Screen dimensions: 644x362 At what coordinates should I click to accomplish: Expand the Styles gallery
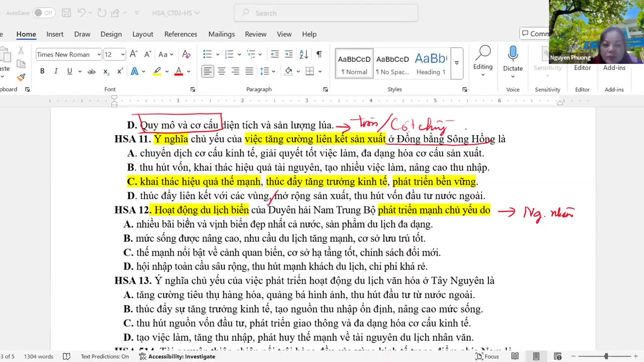click(x=457, y=63)
